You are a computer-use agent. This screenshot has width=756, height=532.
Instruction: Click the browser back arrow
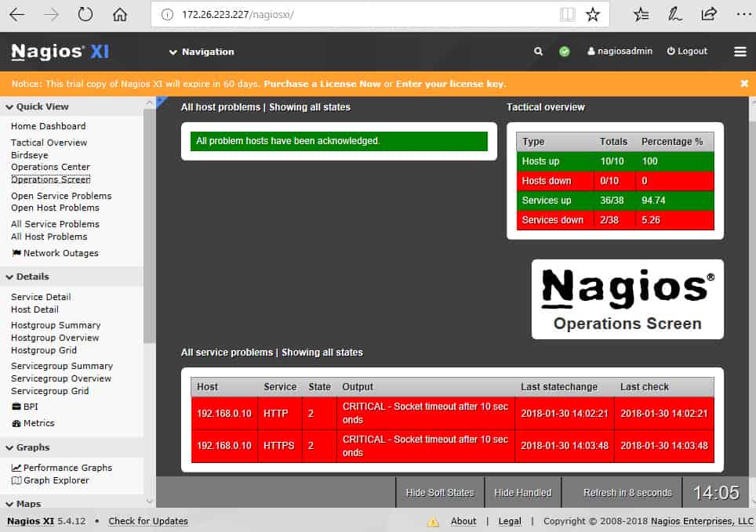tap(17, 14)
